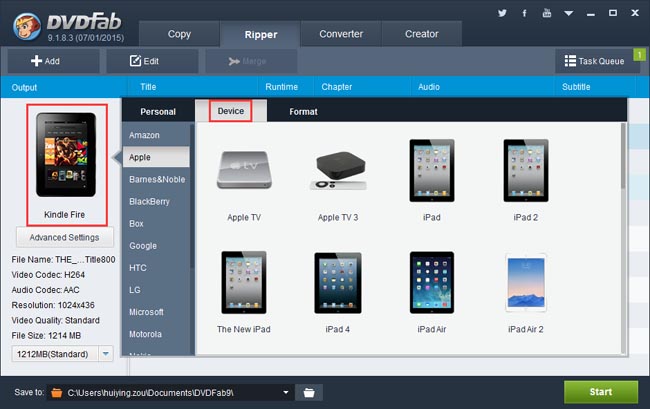Open the Twitter link icon
650x409 pixels.
(502, 13)
